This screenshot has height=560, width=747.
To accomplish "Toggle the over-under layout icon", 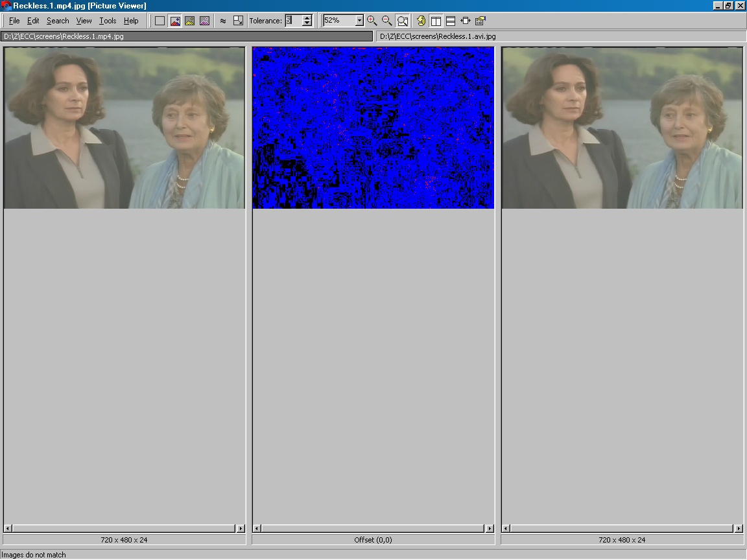I will coord(451,21).
